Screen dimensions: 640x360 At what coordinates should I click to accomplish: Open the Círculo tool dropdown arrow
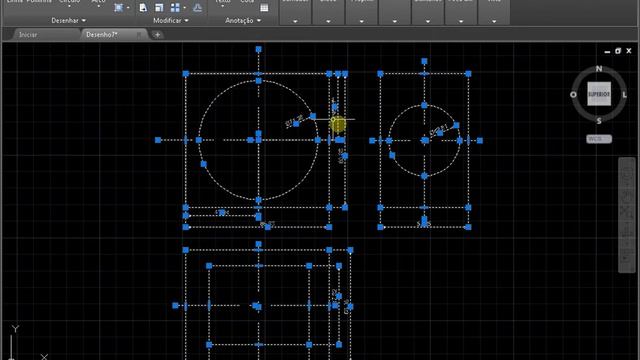pos(69,7)
